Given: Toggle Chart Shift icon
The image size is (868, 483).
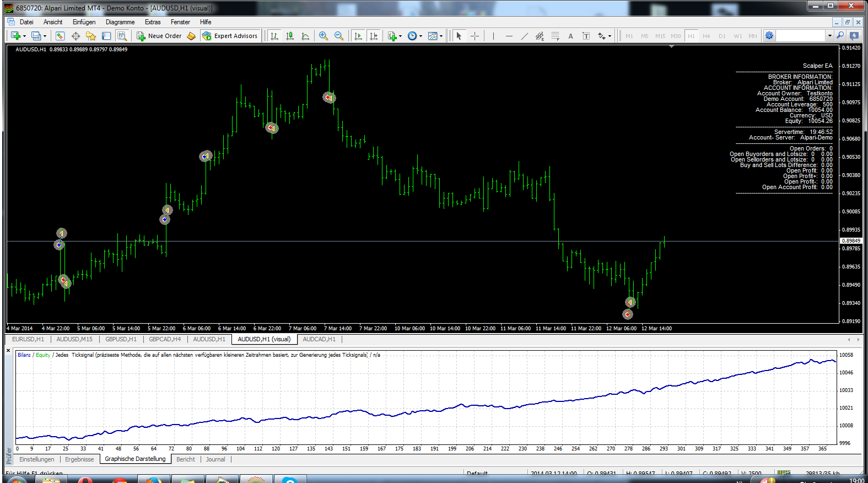Looking at the screenshot, I should tap(374, 36).
